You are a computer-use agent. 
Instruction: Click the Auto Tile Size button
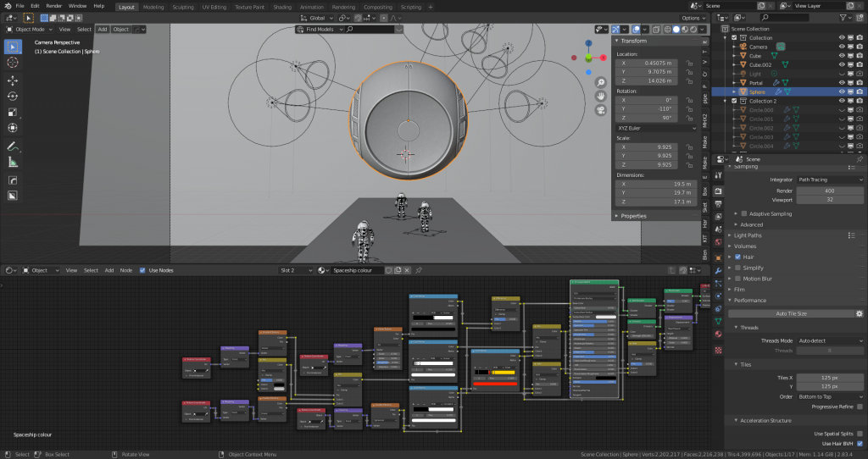point(793,313)
